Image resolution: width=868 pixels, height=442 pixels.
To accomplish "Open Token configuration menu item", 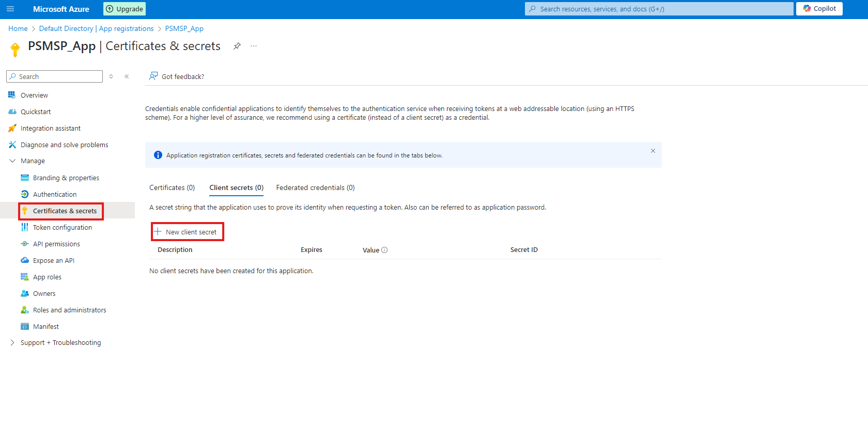I will click(62, 227).
